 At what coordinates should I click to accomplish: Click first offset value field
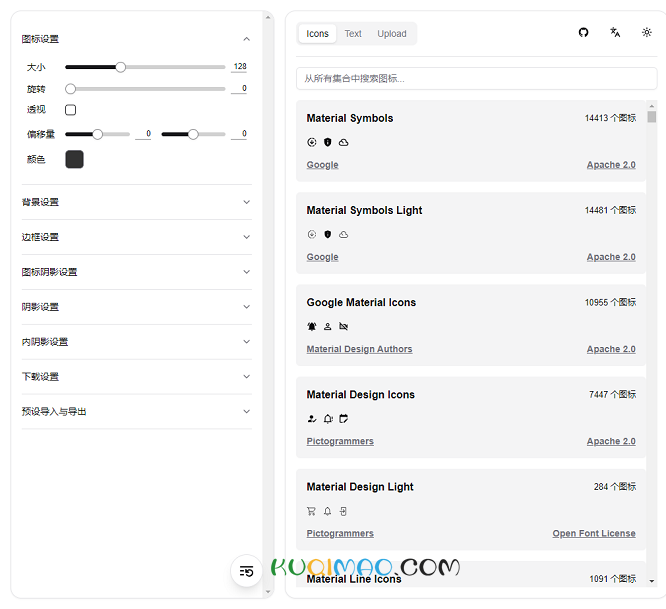point(143,134)
